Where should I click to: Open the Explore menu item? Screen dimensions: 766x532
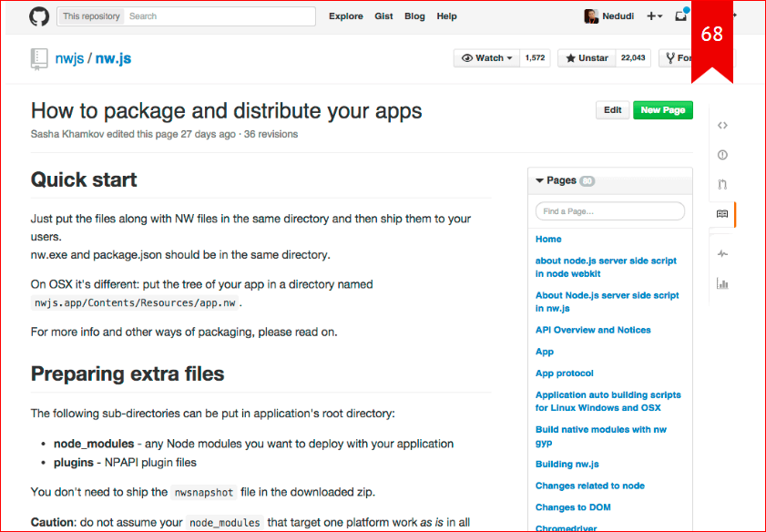point(346,16)
